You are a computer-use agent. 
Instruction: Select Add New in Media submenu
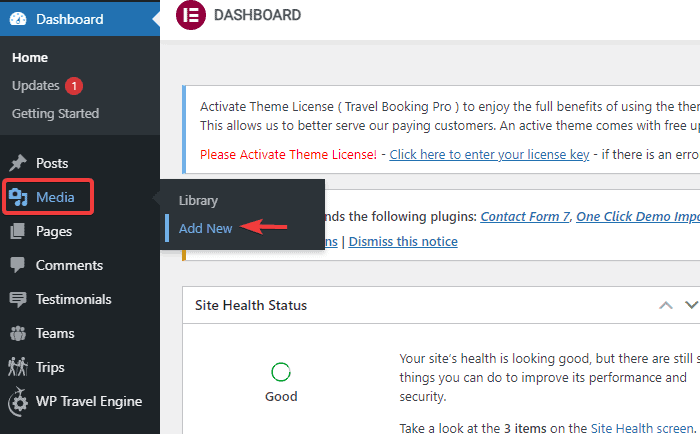[x=205, y=228]
